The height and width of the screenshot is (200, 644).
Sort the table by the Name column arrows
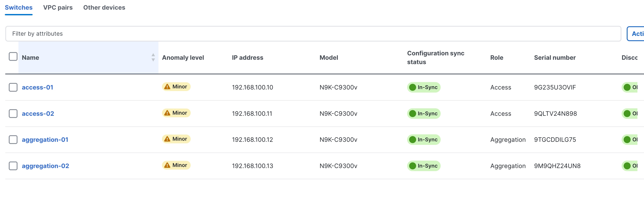coord(153,57)
